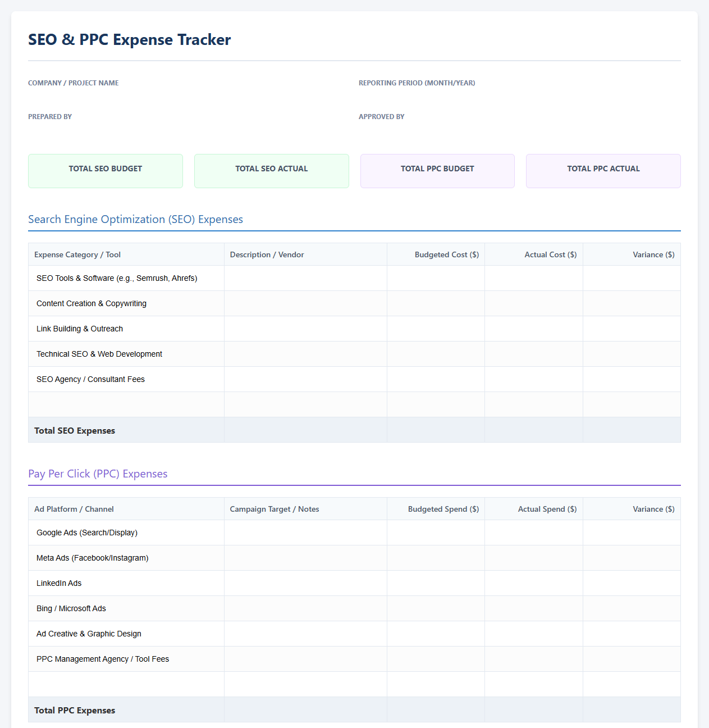Click the Prepared By field
This screenshot has width=709, height=728.
[187, 128]
